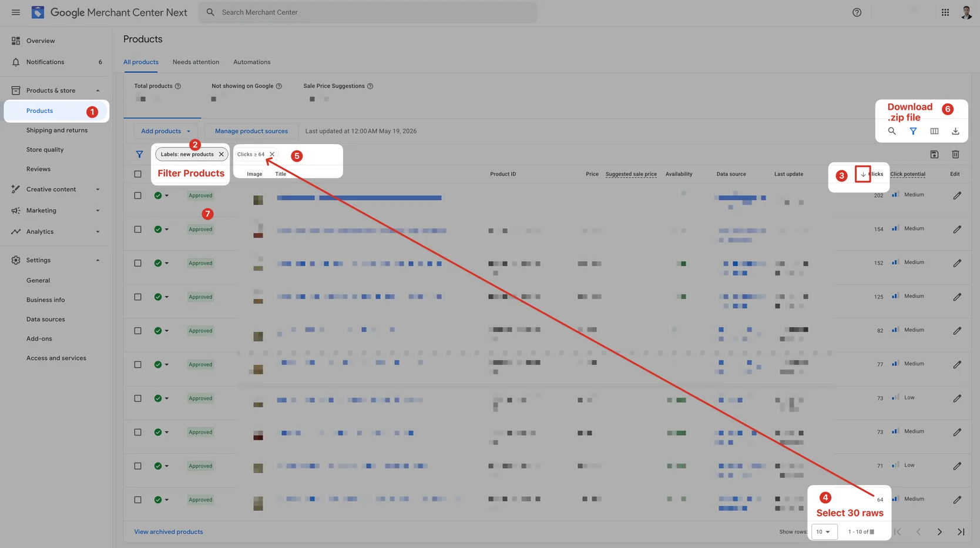Open Shipping and returns
980x548 pixels.
point(56,130)
